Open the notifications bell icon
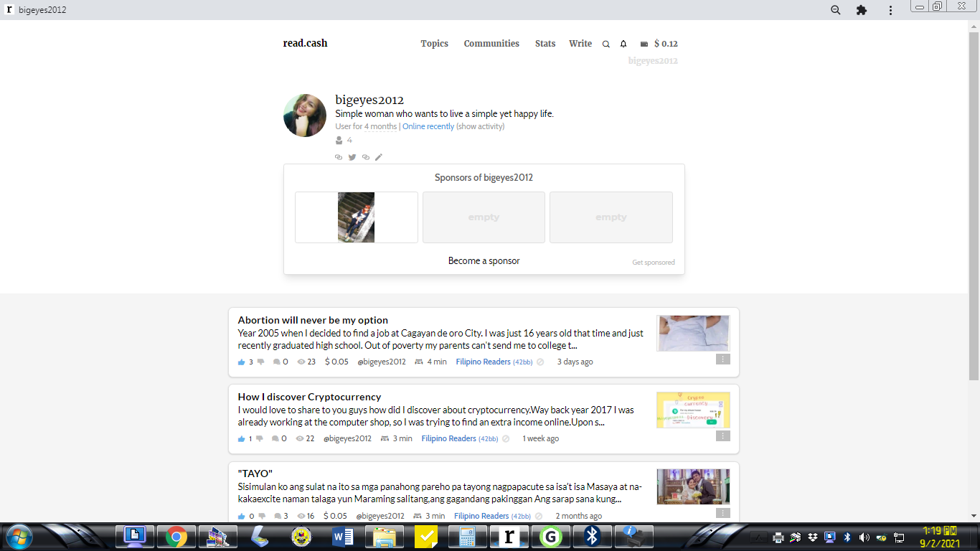 point(623,44)
